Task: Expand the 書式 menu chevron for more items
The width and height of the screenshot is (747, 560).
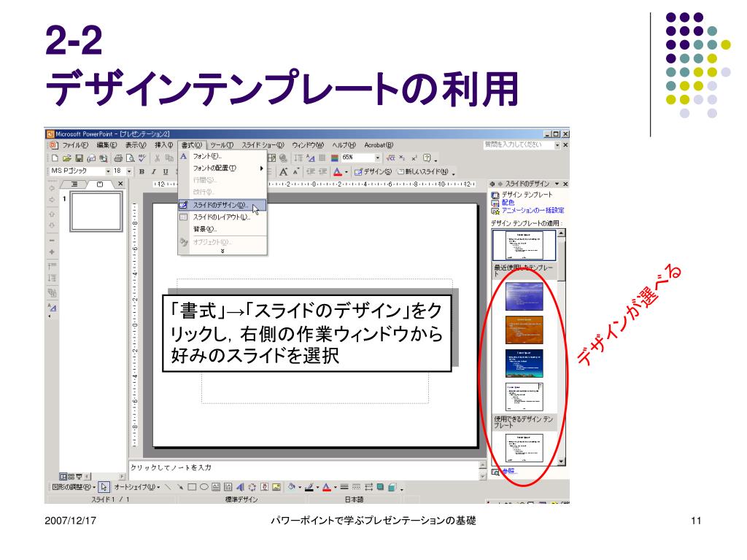Action: pos(222,251)
